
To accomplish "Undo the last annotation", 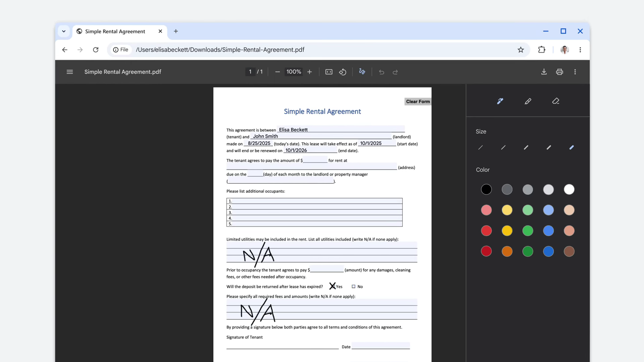I will point(381,72).
